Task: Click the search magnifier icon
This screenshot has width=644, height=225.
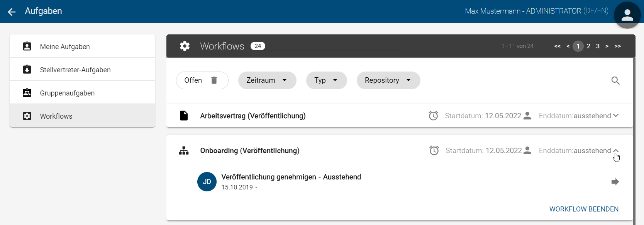Action: (x=616, y=80)
